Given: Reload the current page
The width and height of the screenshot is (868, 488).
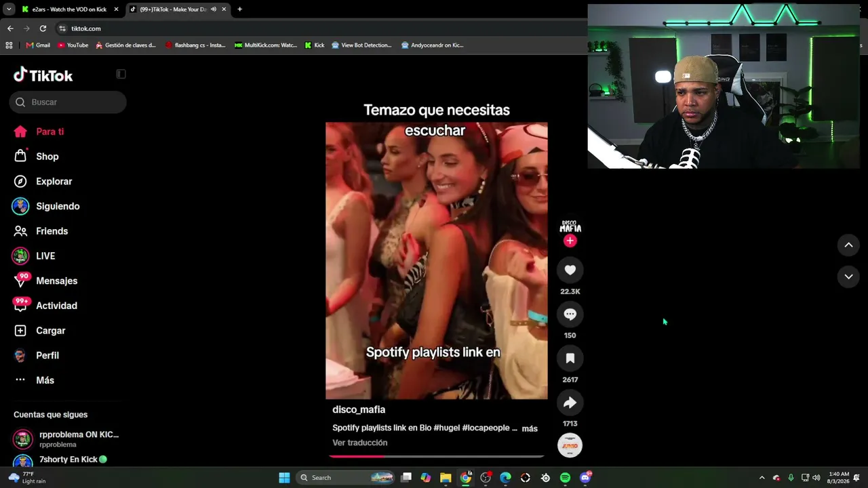Looking at the screenshot, I should (x=43, y=28).
